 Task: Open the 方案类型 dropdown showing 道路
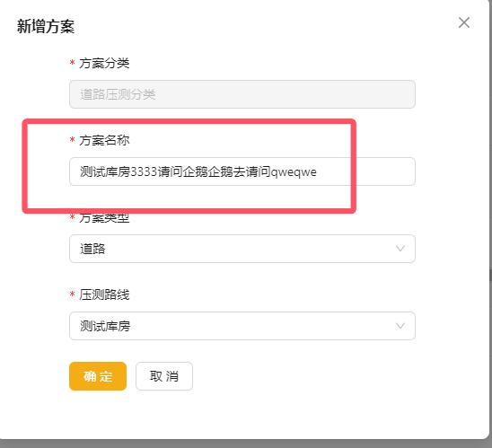pyautogui.click(x=242, y=249)
